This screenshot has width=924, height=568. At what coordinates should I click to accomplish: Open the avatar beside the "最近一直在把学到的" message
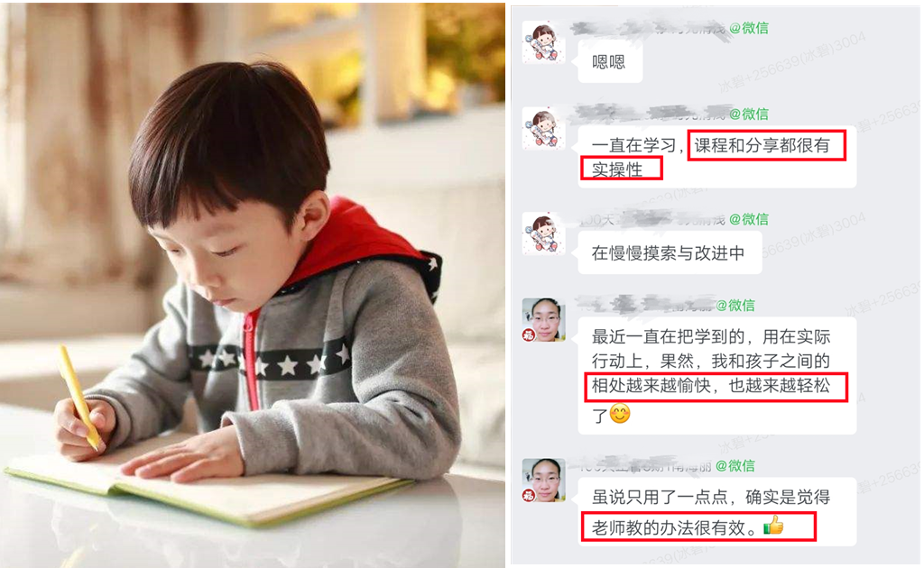pos(544,320)
